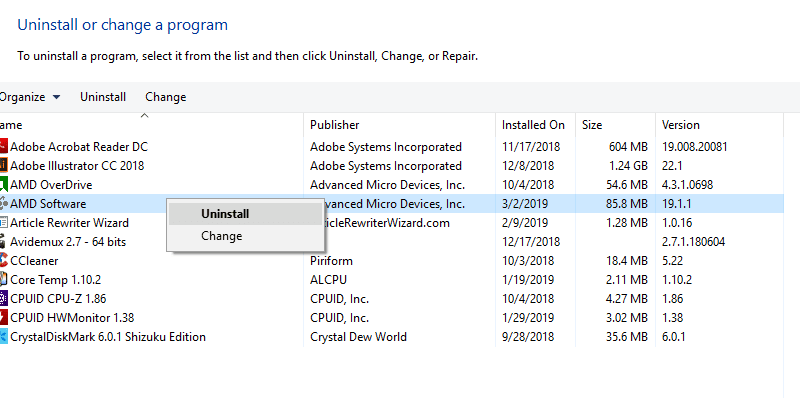Click the CPUID CPU-Z 1.86 icon
Screen dimensions: 800x398
click(x=4, y=298)
